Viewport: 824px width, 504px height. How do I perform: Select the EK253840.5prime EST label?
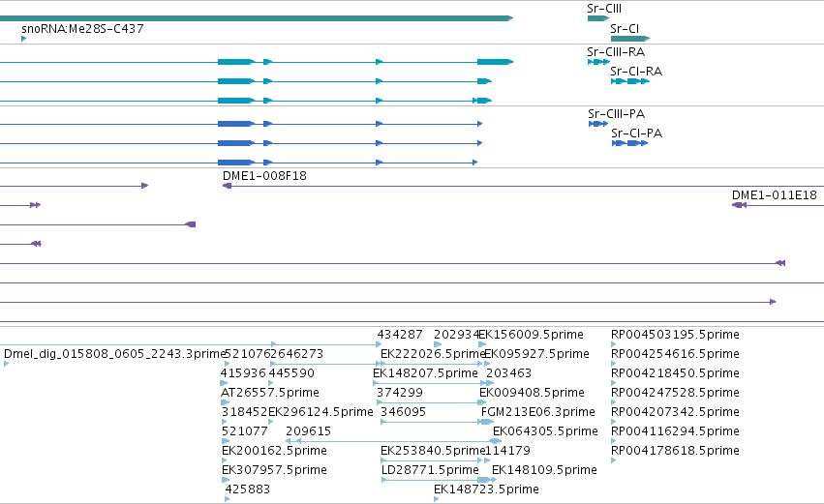pos(432,451)
